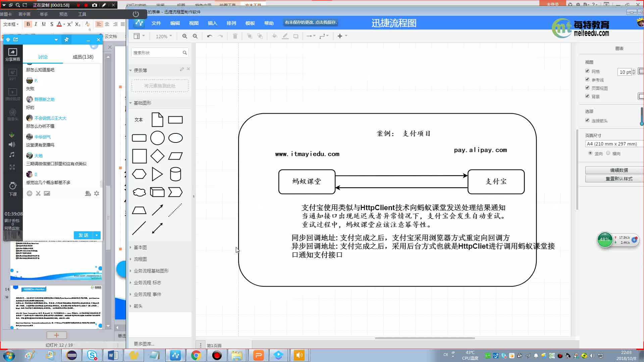The image size is (644, 362).
Task: Select the cloud shape
Action: (x=139, y=192)
